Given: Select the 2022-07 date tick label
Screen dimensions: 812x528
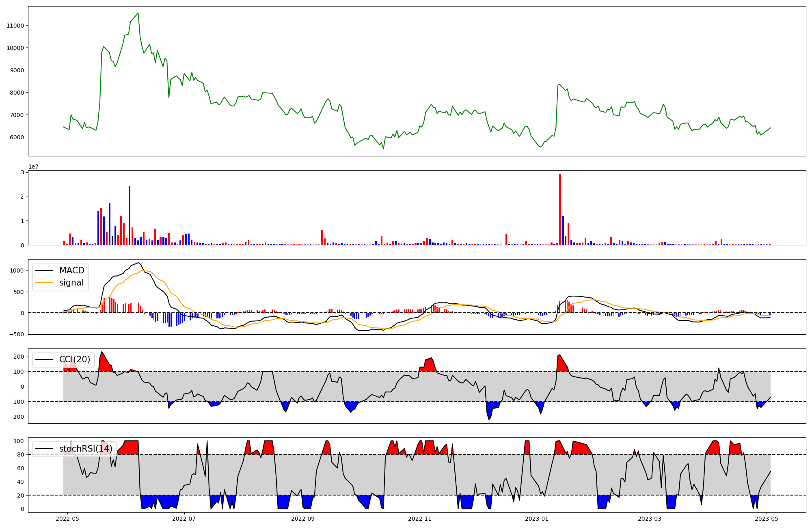Looking at the screenshot, I should pos(184,519).
